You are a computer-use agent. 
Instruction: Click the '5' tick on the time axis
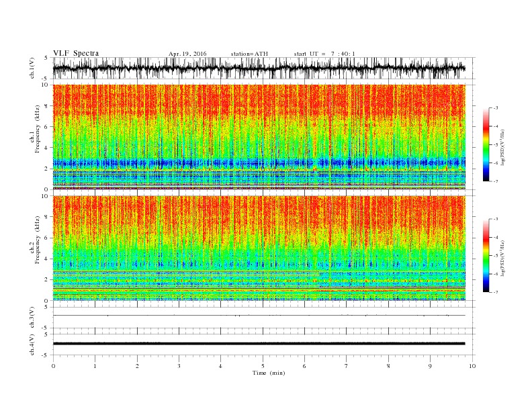click(x=263, y=366)
